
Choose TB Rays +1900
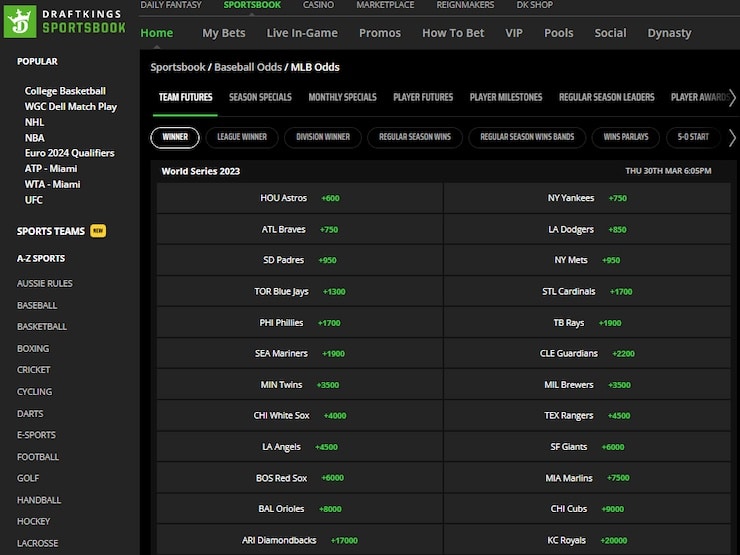(x=587, y=323)
